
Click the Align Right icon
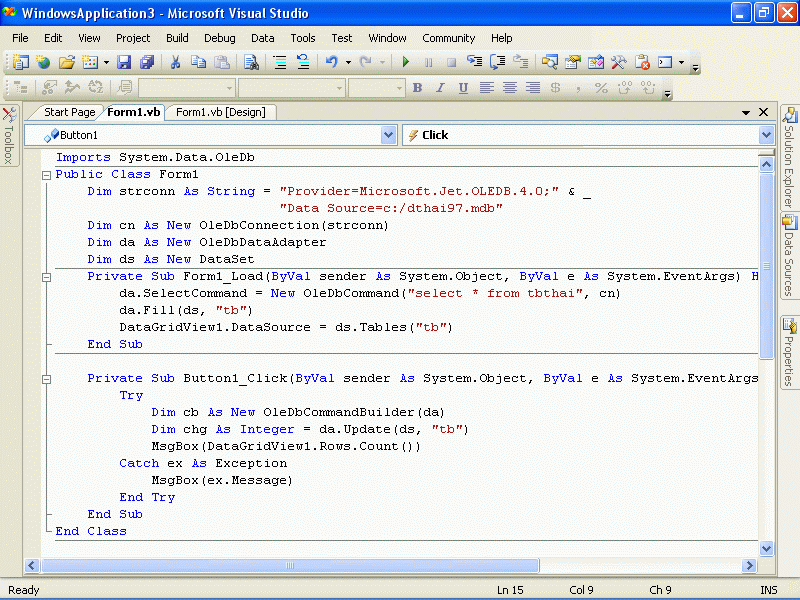533,88
